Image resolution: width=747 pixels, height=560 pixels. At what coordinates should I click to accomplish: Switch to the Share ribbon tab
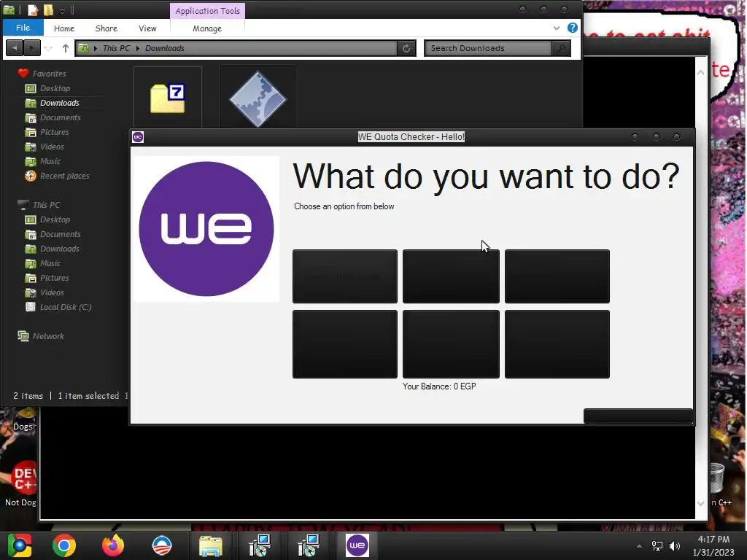point(107,28)
